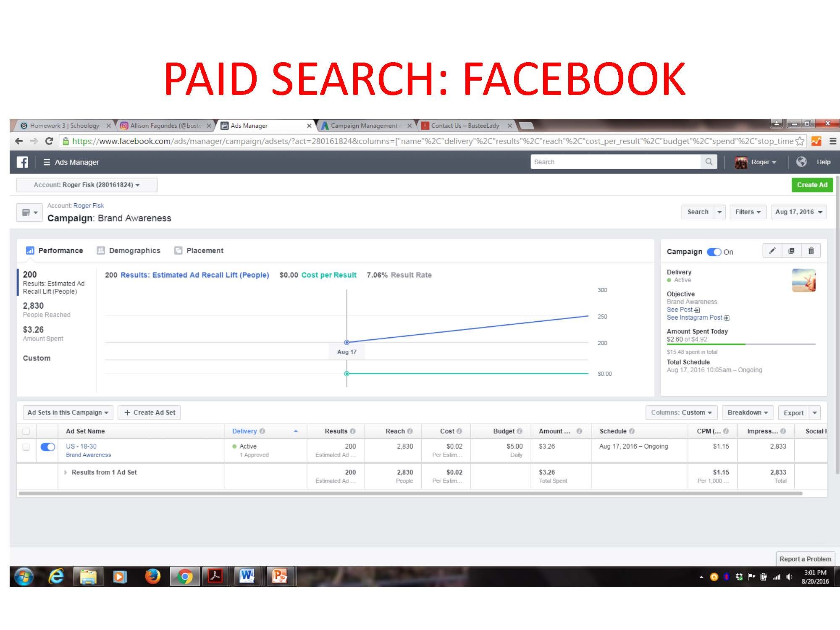
Task: Click the Results column info icon
Action: 353,431
